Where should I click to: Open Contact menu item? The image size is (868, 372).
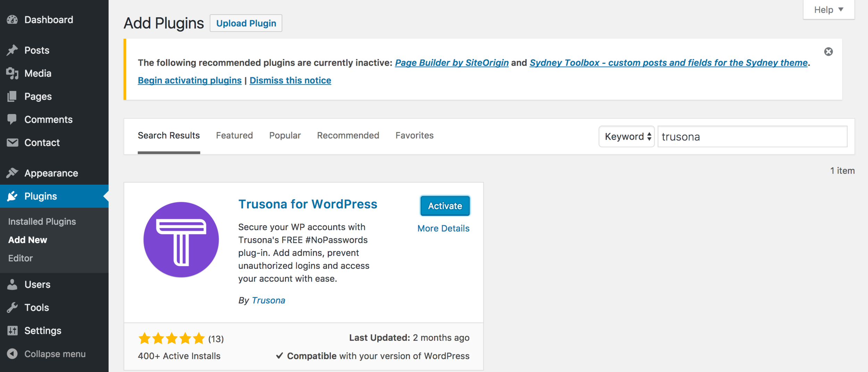pos(54,142)
